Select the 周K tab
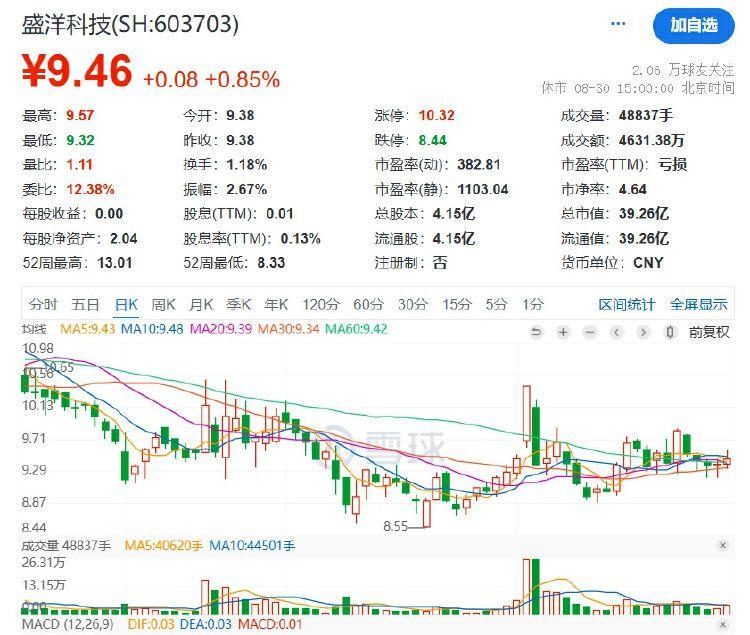750x635 pixels. (164, 304)
